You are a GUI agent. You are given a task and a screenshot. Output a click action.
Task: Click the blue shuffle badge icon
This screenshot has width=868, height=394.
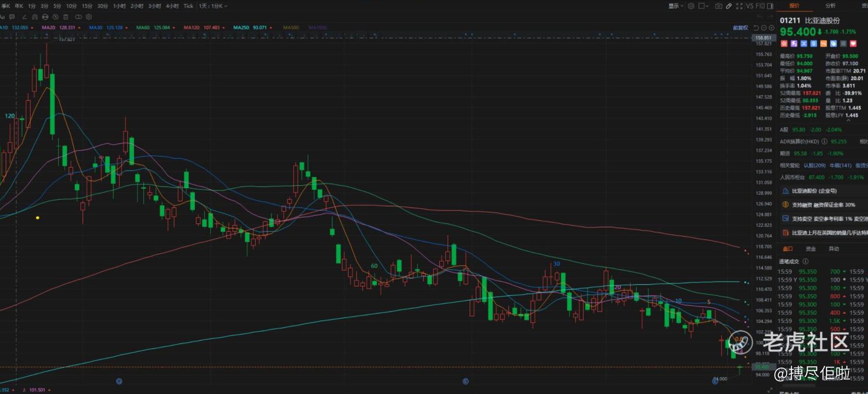[804, 44]
